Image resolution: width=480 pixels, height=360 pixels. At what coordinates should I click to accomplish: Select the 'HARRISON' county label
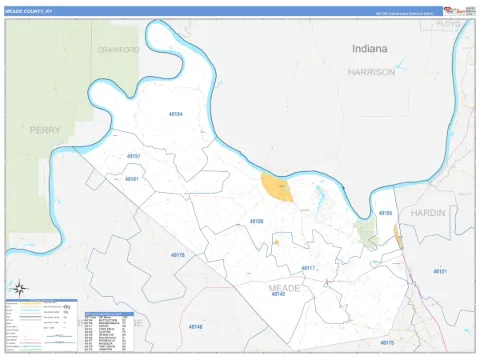point(371,72)
